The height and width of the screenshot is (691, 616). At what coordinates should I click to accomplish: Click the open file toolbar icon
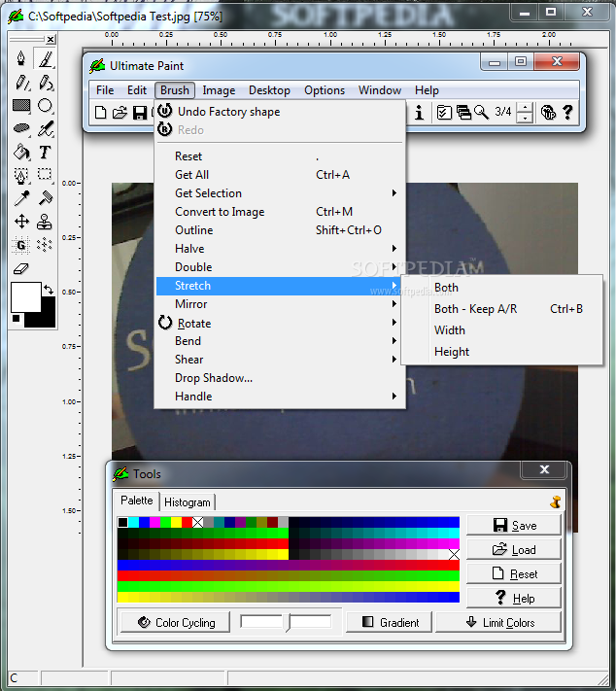(120, 113)
